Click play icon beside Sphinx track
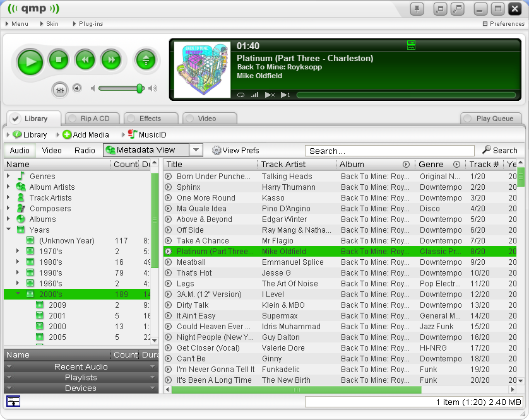The width and height of the screenshot is (529, 420). [169, 187]
